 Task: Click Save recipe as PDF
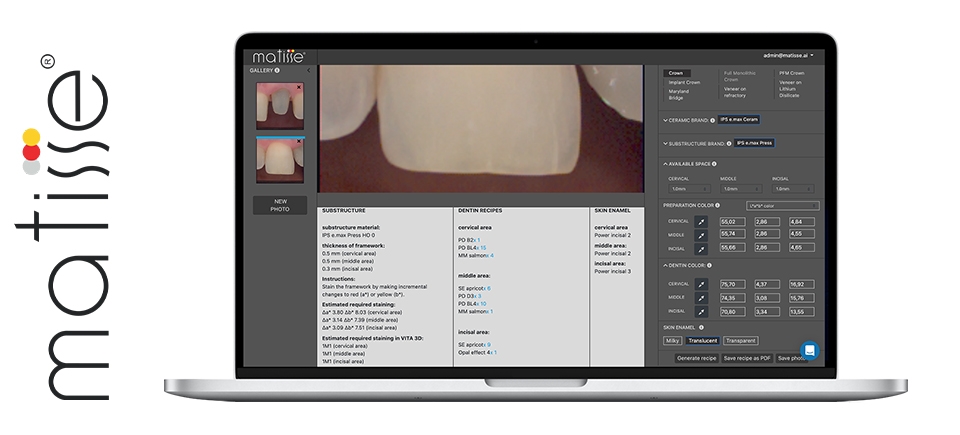point(747,358)
